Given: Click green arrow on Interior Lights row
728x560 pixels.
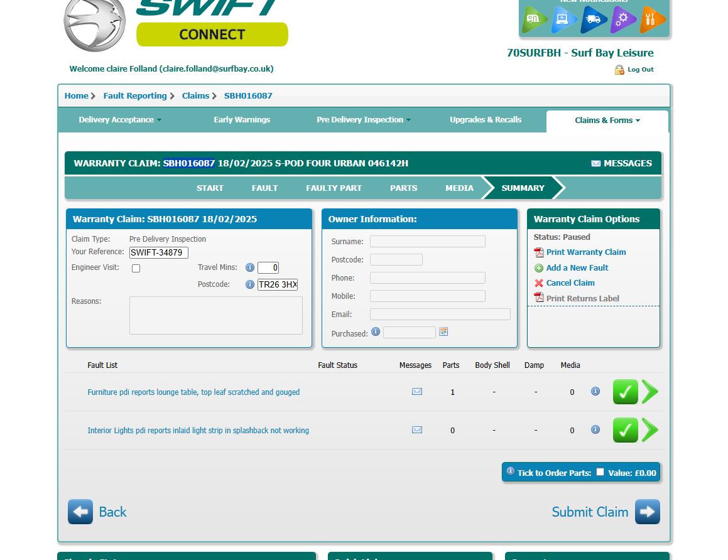Looking at the screenshot, I should 650,430.
